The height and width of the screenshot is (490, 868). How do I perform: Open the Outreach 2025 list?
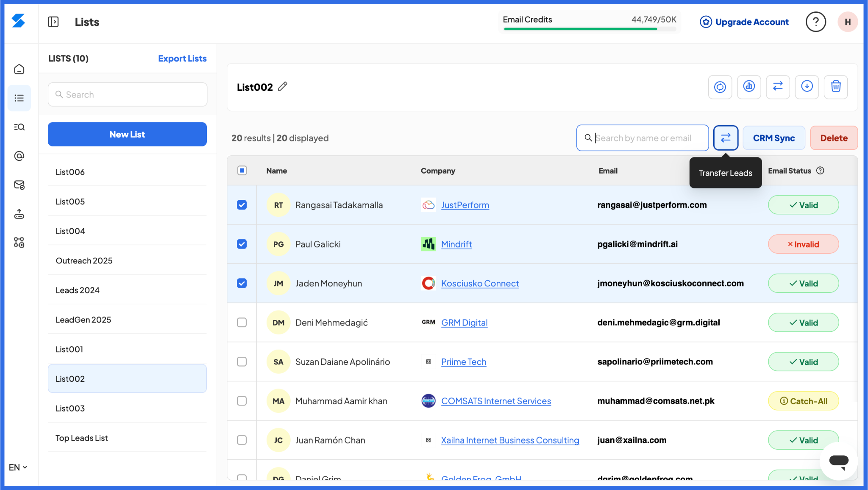pyautogui.click(x=84, y=260)
